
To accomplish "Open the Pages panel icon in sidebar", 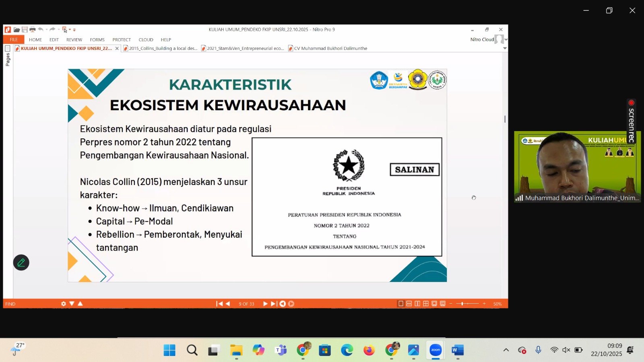I will click(7, 49).
